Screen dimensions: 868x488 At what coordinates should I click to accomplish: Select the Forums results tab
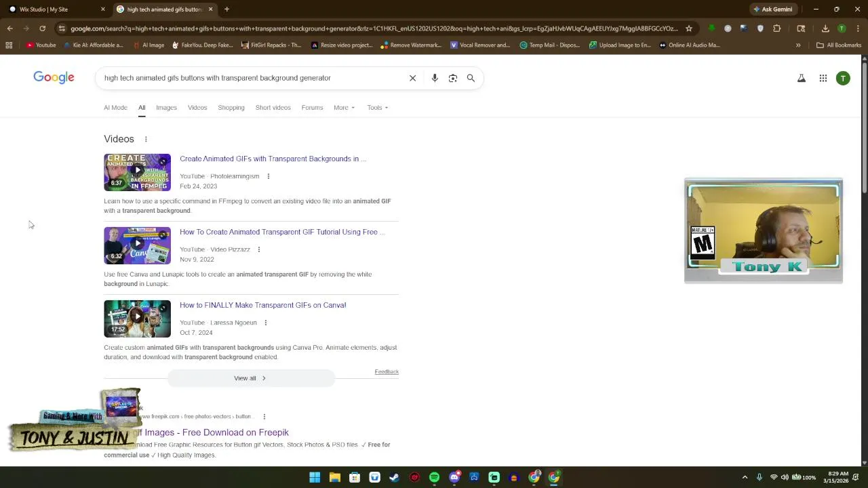coord(312,108)
